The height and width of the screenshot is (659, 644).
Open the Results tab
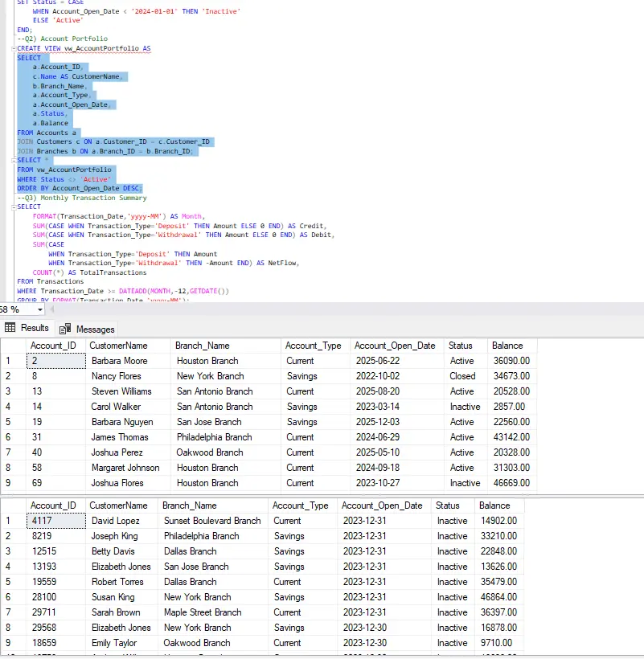[x=27, y=328]
